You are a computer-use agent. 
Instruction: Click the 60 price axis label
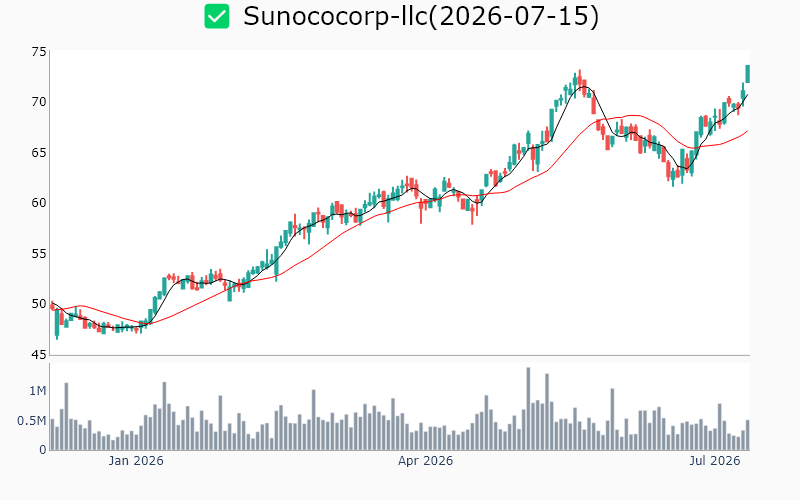pos(39,203)
